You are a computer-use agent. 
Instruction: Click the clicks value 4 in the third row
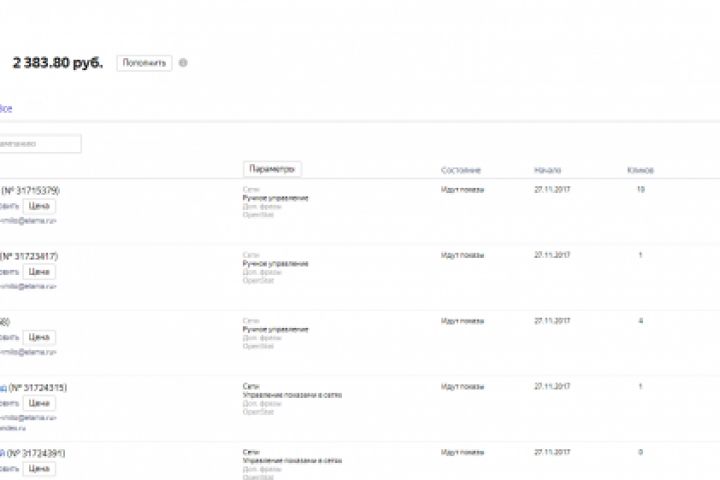point(641,321)
